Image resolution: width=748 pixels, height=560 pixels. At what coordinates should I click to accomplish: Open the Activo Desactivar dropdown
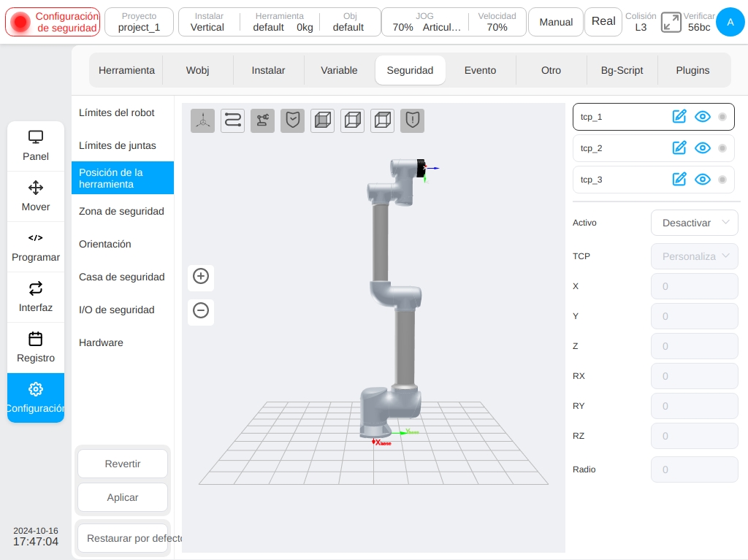(695, 223)
